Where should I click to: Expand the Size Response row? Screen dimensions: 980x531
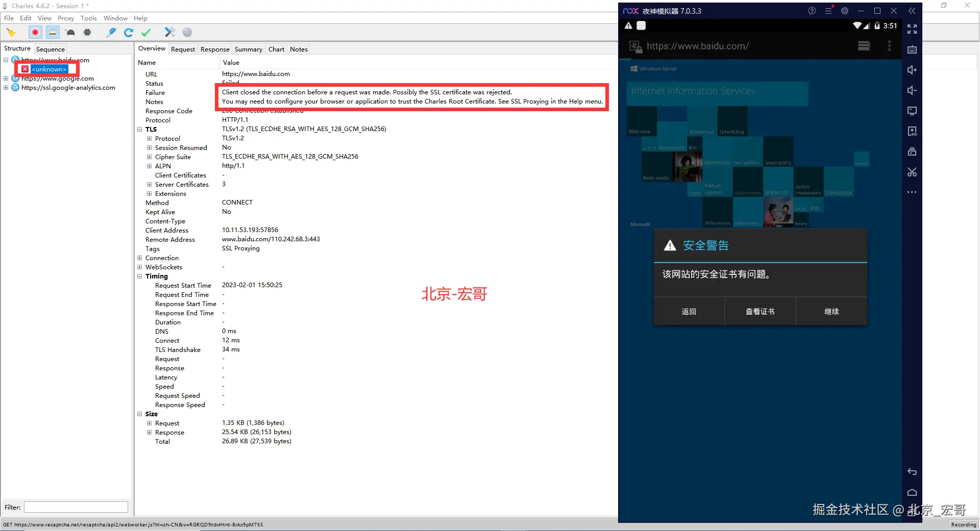[x=149, y=432]
